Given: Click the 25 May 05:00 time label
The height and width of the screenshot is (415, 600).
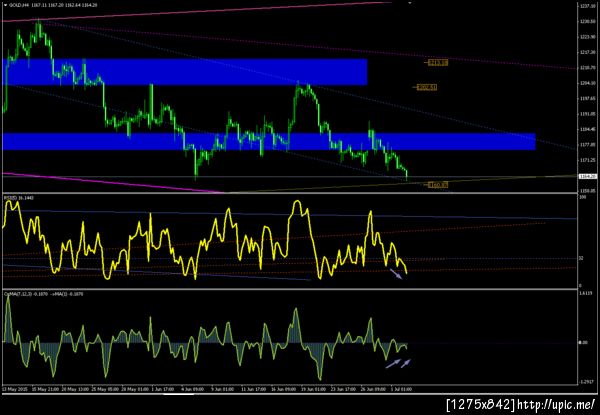Looking at the screenshot, I should pyautogui.click(x=104, y=389).
